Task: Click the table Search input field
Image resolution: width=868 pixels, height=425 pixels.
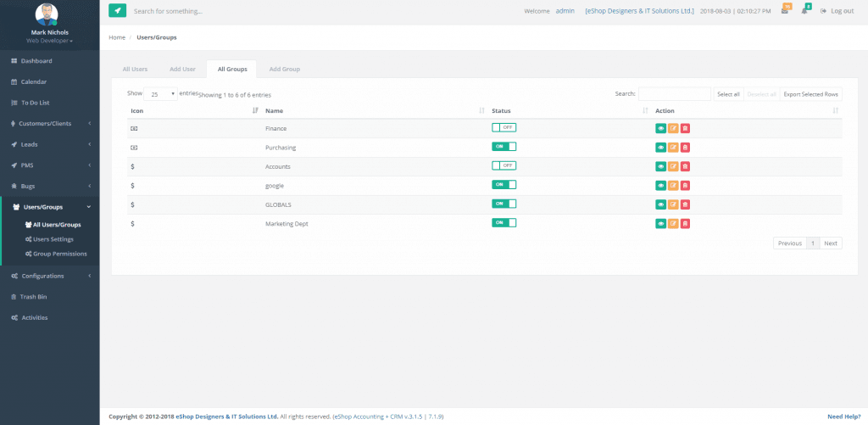Action: tap(674, 94)
